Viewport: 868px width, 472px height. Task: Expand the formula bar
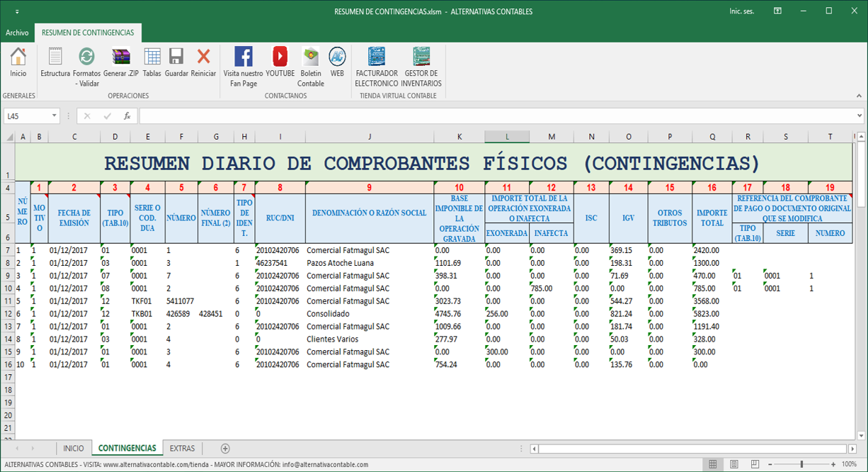coord(860,116)
